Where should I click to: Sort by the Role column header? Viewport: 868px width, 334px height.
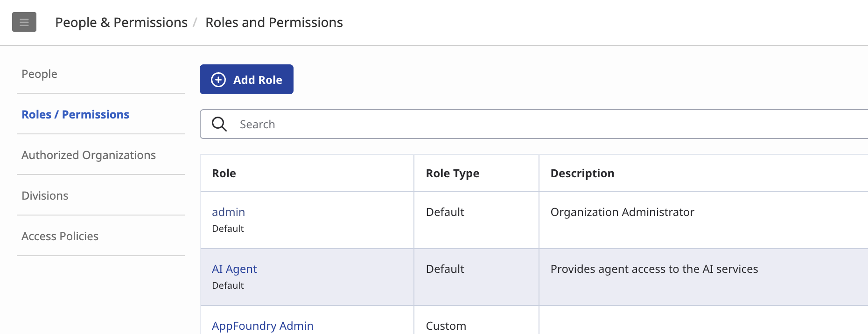click(x=224, y=173)
